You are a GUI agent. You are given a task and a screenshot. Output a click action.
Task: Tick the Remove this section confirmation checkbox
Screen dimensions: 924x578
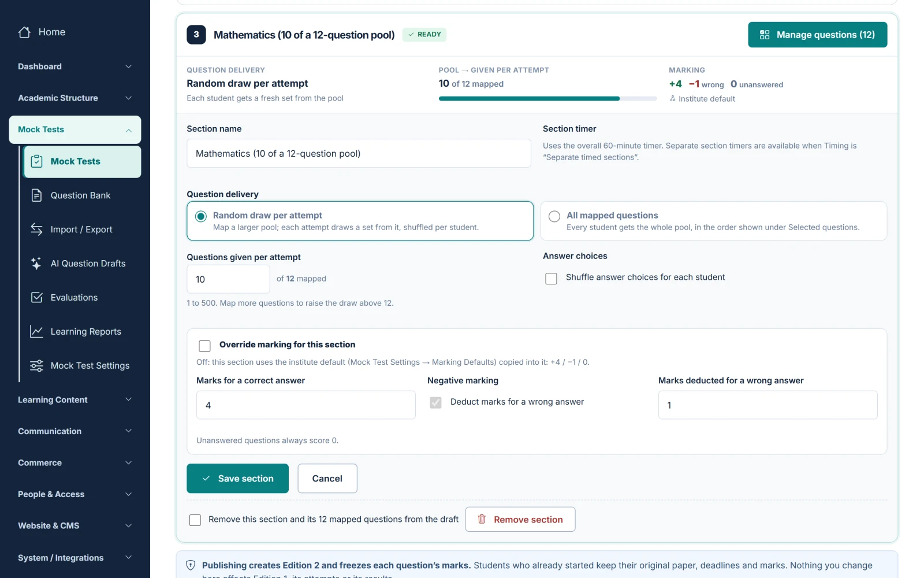195,520
